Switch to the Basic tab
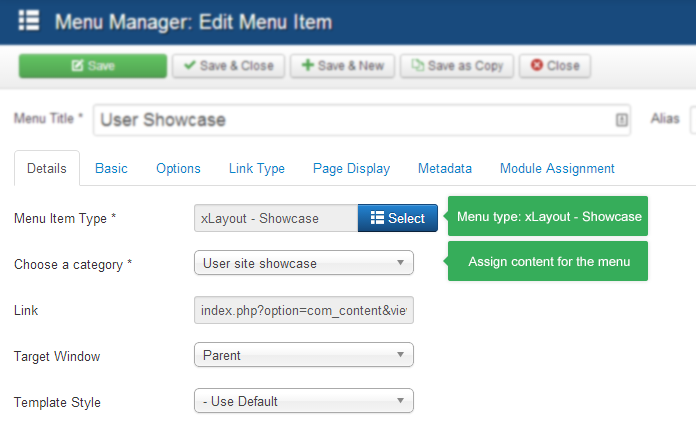 (111, 169)
